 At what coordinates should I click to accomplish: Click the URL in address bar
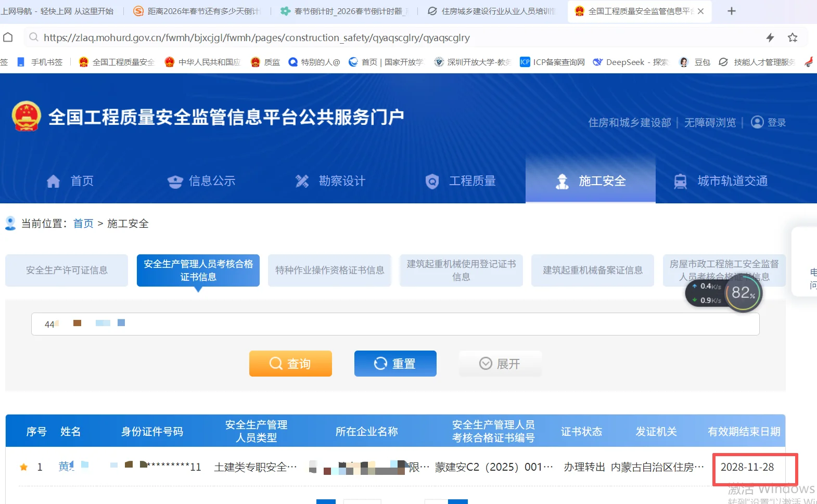click(257, 37)
